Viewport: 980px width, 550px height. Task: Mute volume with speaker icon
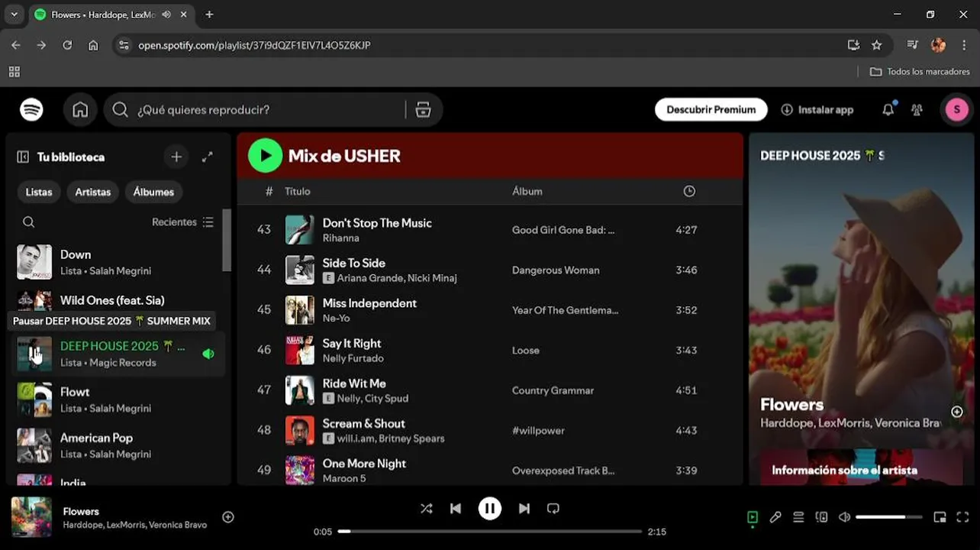coord(844,517)
